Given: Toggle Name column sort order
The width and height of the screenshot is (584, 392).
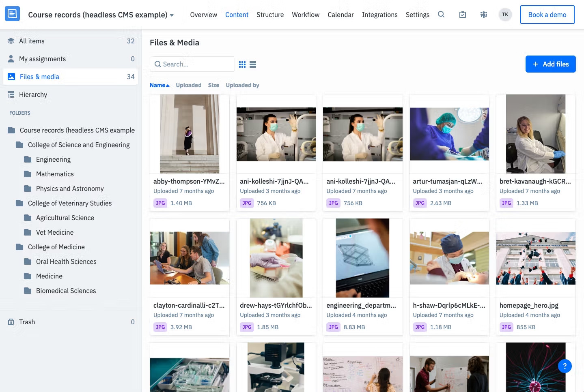Looking at the screenshot, I should [x=159, y=85].
